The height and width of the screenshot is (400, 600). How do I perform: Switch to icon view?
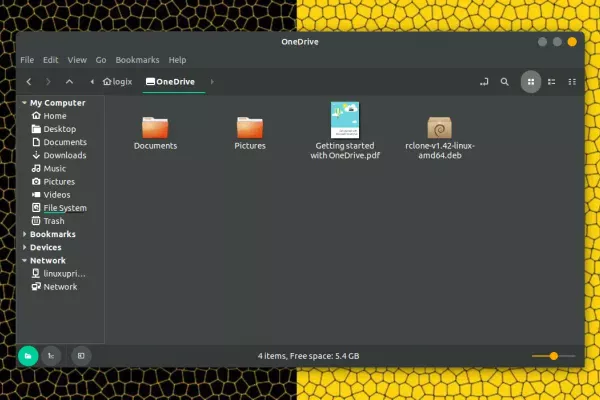point(531,82)
